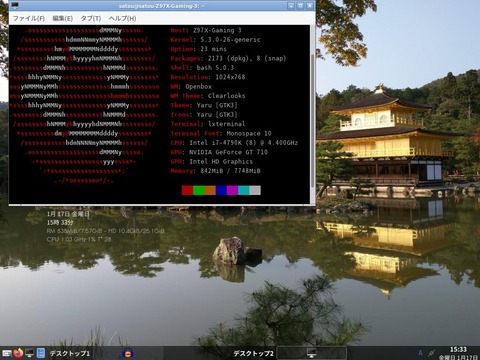Close the LXTerminal window

click(310, 6)
